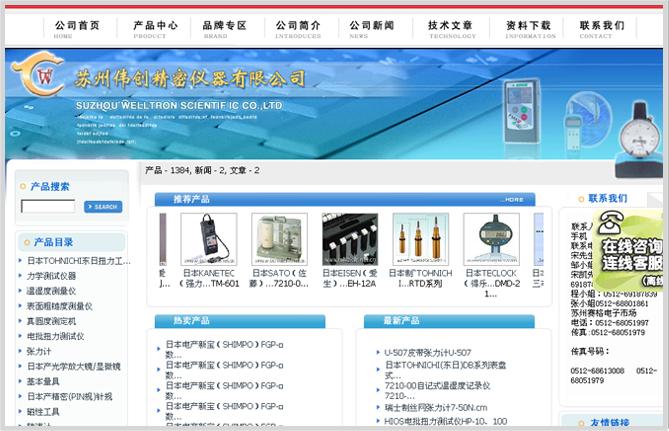Click the 日本制TOHNICH RTD系列 product name

point(421,278)
